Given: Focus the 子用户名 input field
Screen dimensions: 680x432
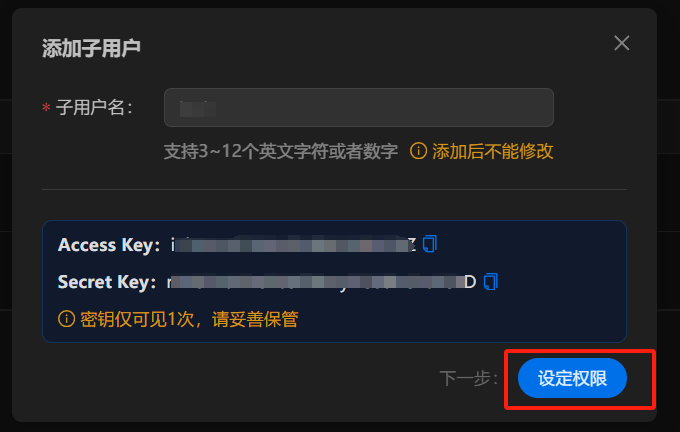Looking at the screenshot, I should pyautogui.click(x=359, y=108).
